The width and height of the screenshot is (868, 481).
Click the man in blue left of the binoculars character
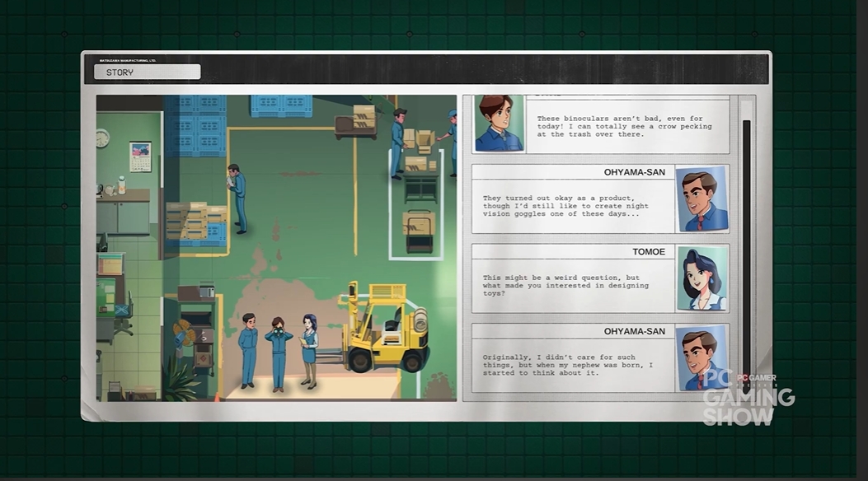[x=249, y=350]
